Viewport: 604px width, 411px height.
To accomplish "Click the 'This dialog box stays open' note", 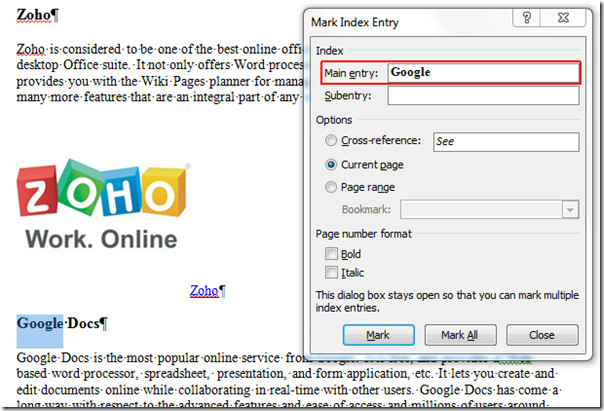I will 447,301.
